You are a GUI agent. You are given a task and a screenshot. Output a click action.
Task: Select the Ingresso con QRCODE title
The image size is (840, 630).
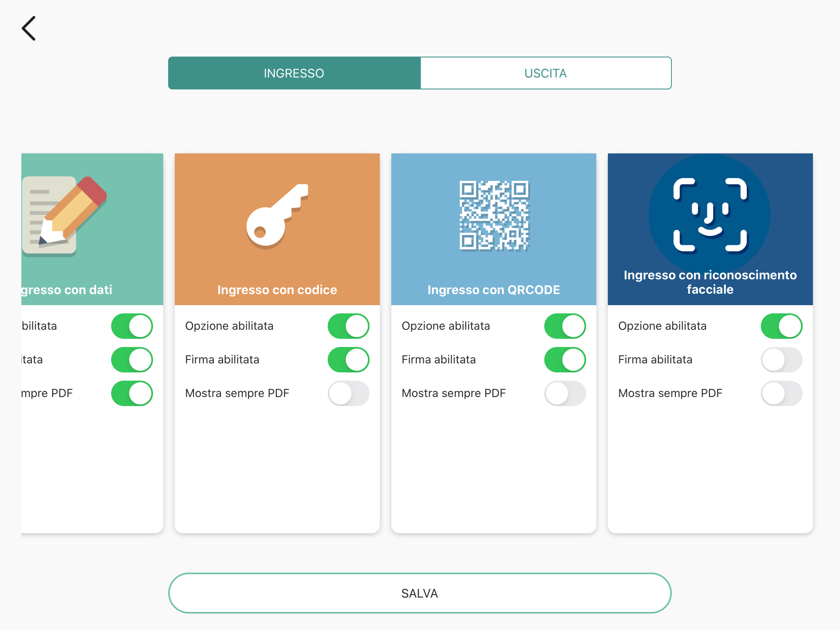tap(494, 290)
